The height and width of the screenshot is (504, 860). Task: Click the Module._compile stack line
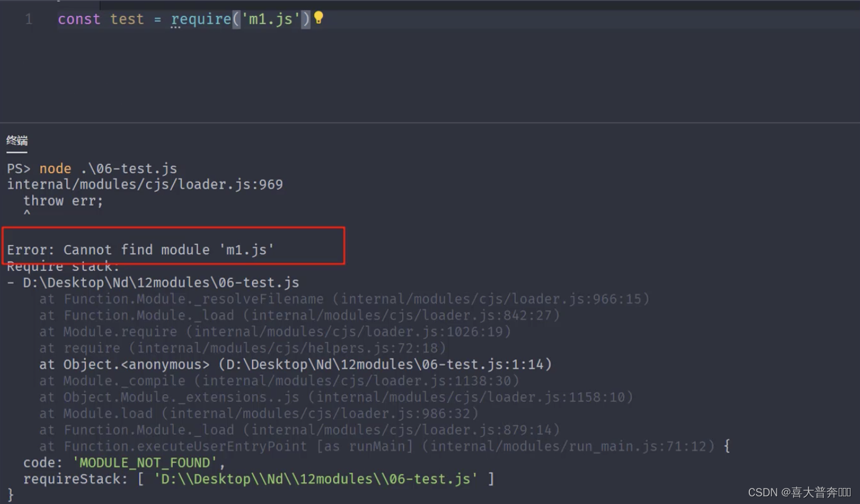(279, 381)
